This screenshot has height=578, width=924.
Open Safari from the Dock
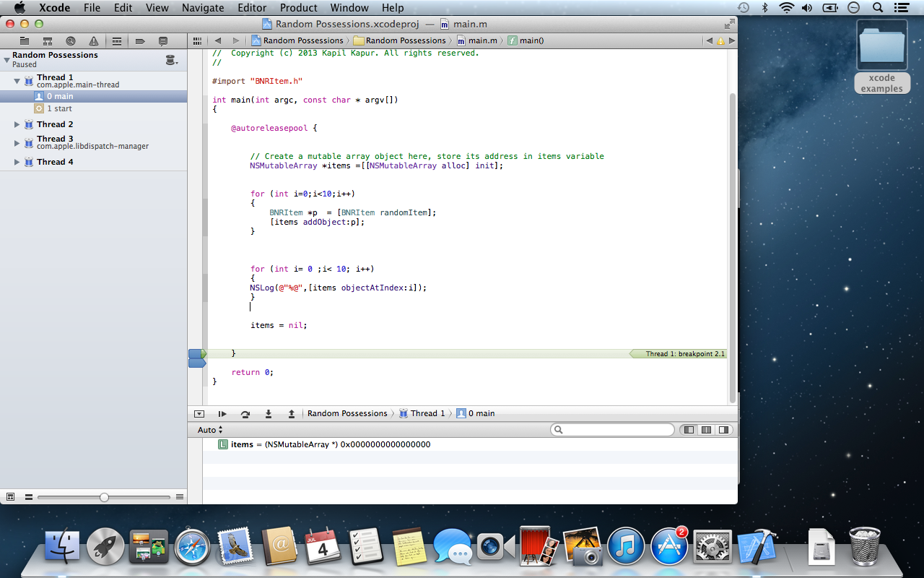(x=192, y=546)
